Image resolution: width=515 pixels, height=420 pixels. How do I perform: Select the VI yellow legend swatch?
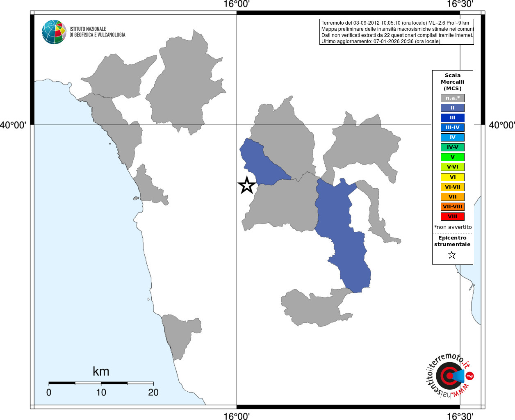[x=453, y=177]
